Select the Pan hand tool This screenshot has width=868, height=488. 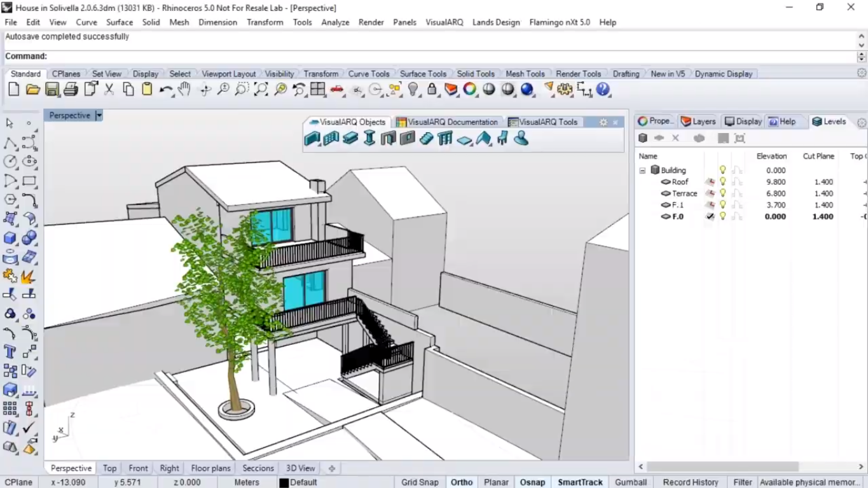(x=184, y=90)
